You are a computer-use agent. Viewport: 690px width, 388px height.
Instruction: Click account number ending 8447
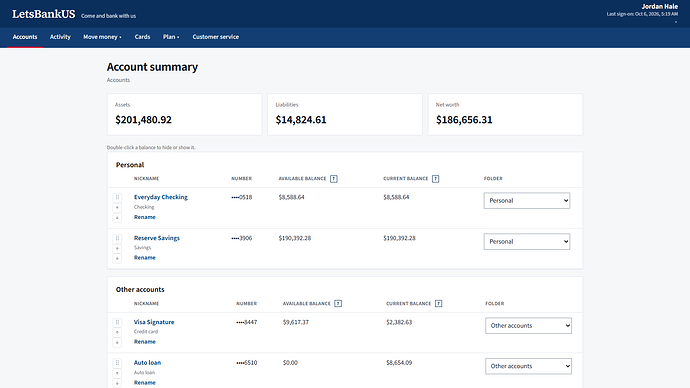(x=246, y=322)
